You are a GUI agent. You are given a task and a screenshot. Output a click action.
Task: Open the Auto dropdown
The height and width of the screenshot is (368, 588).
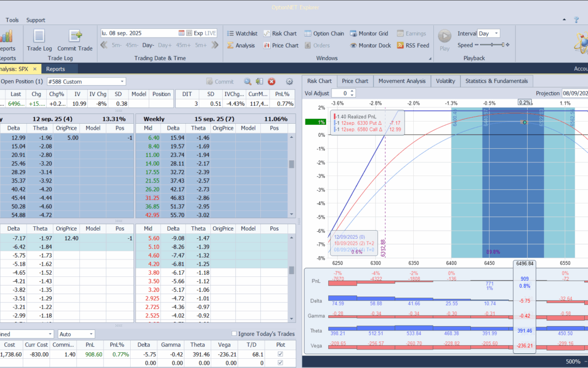91,334
